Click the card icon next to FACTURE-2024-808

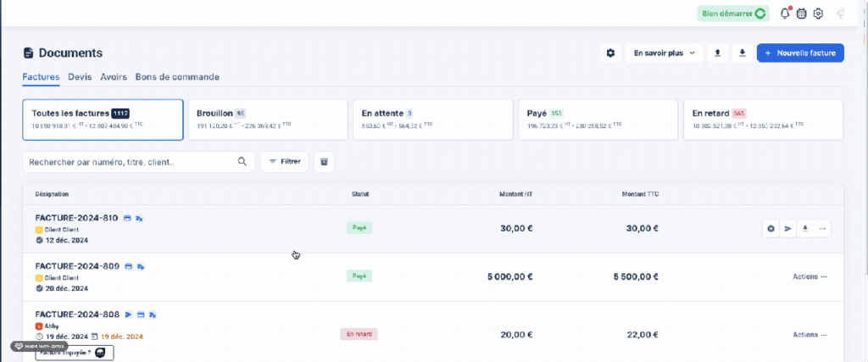click(141, 315)
